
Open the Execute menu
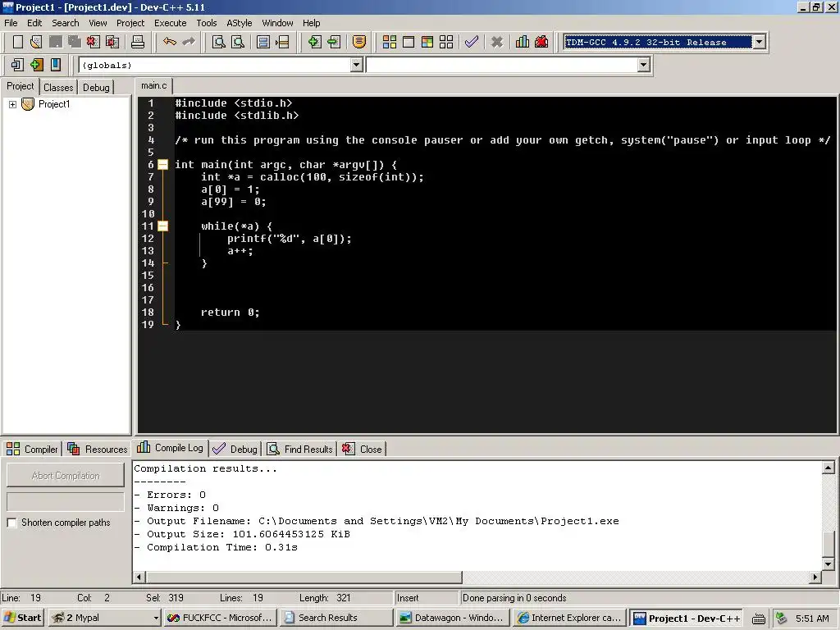coord(171,23)
